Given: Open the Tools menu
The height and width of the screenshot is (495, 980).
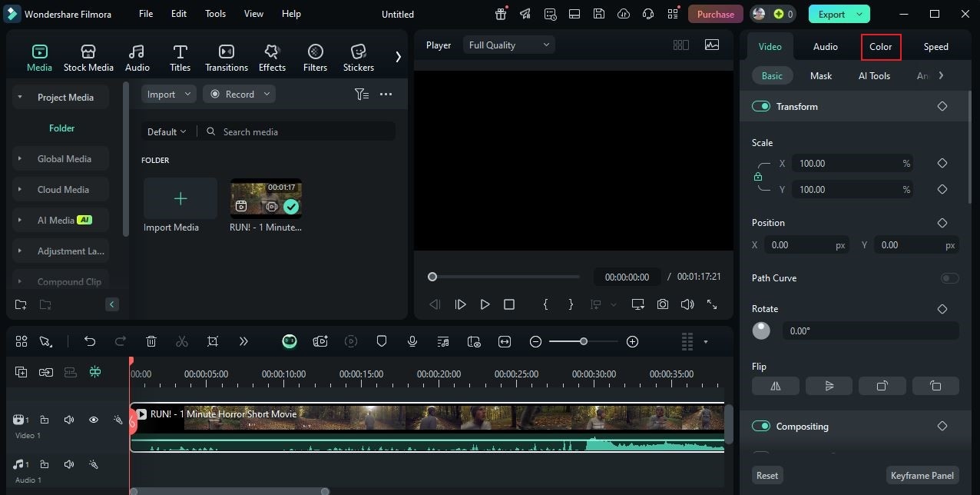Looking at the screenshot, I should [x=216, y=14].
